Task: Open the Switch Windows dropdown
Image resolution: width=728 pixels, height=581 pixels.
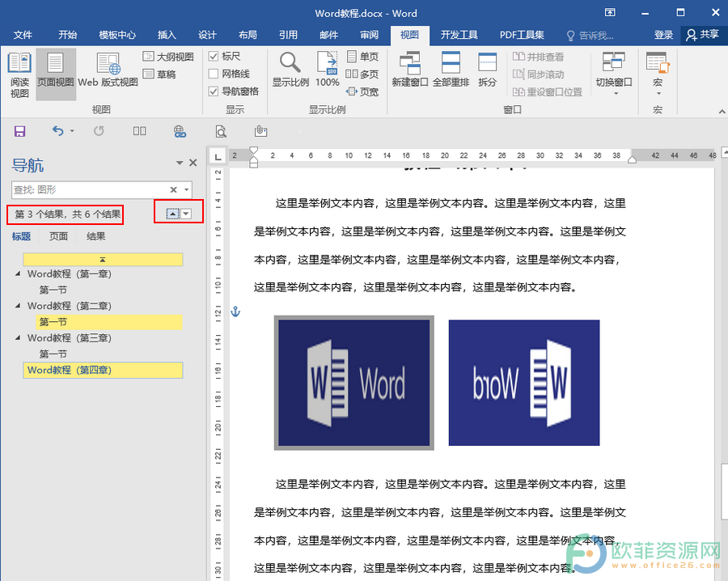Action: coord(614,74)
